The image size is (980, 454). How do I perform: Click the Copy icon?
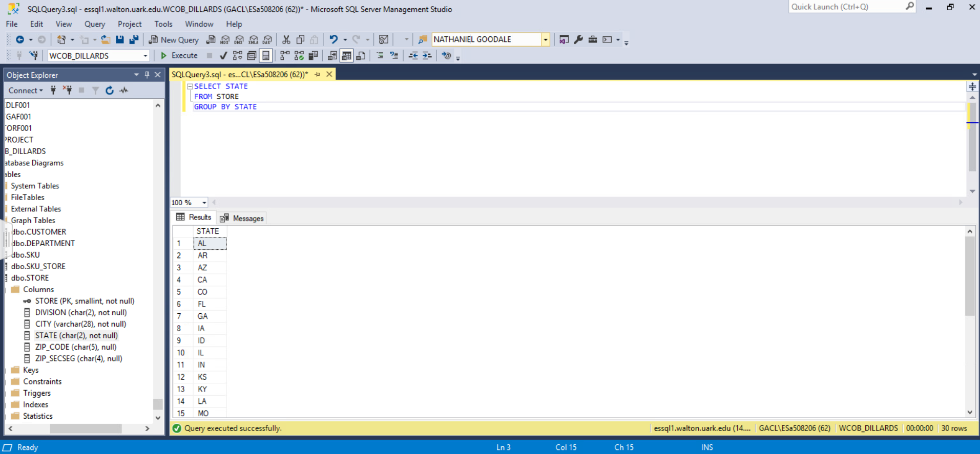pos(301,39)
